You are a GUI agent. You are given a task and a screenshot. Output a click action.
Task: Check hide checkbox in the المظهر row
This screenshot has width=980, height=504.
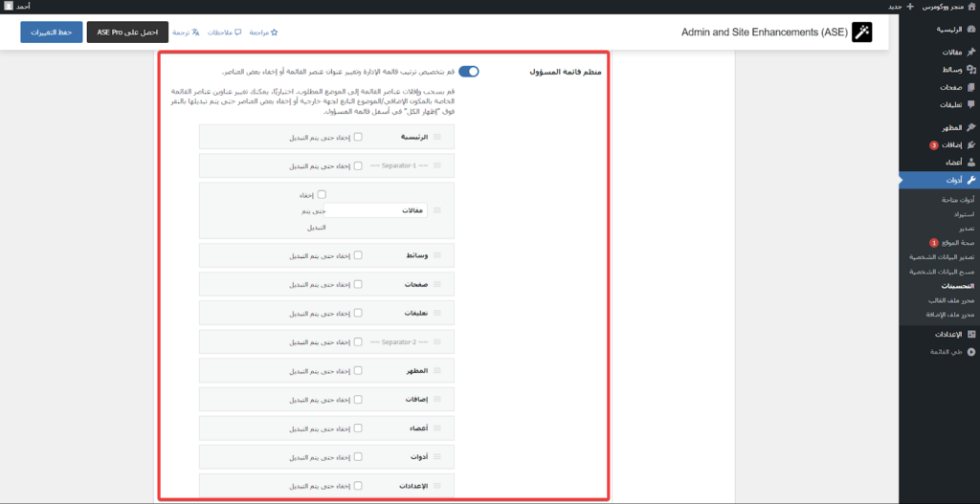[x=358, y=370]
